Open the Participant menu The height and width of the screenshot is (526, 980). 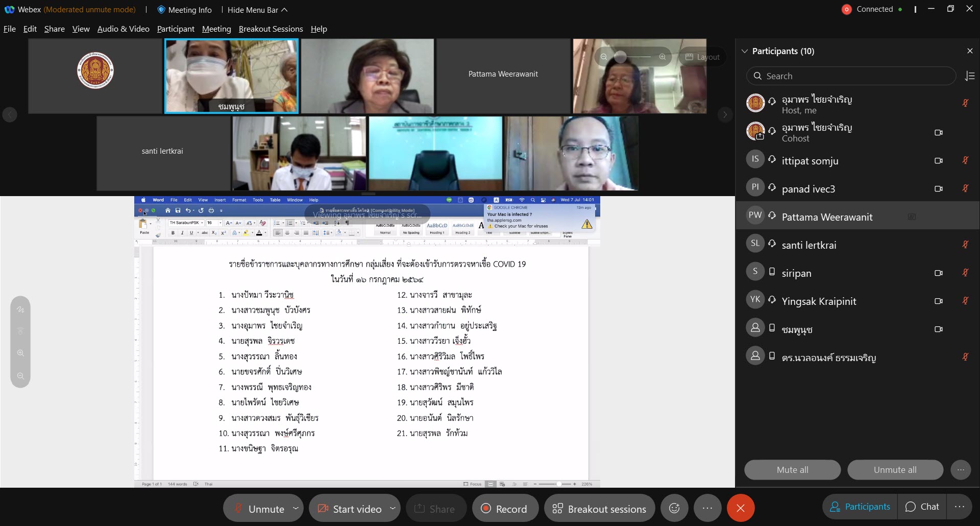pyautogui.click(x=176, y=29)
